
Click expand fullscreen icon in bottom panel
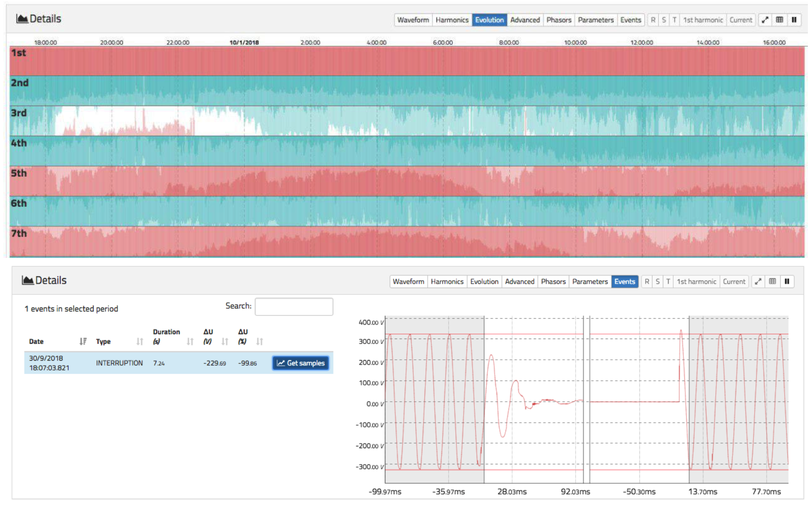(x=758, y=282)
